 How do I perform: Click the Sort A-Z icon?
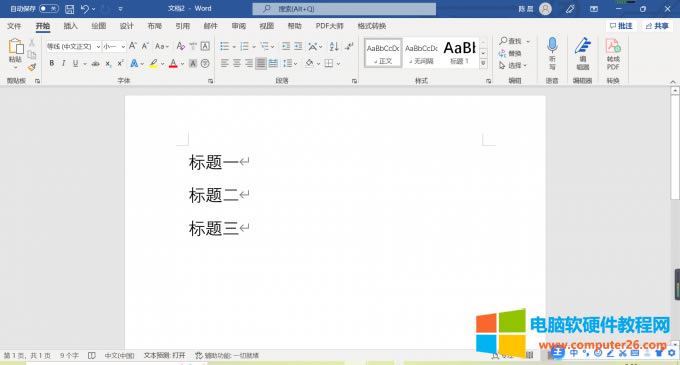(333, 46)
